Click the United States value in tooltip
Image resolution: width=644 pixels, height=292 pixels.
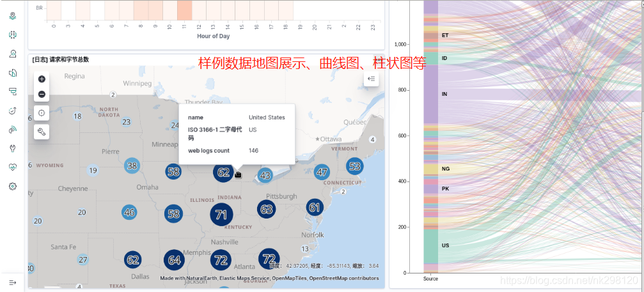[267, 118]
